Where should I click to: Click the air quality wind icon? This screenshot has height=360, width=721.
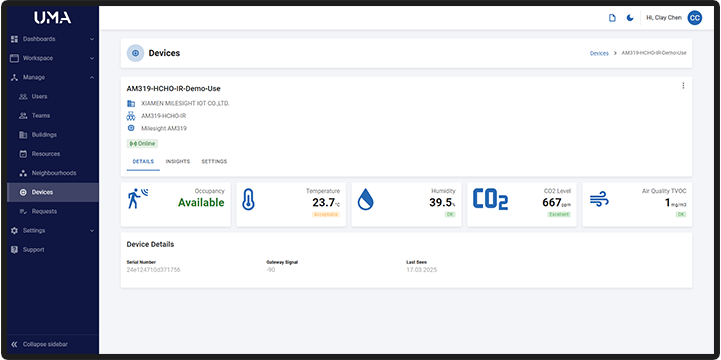tap(599, 200)
